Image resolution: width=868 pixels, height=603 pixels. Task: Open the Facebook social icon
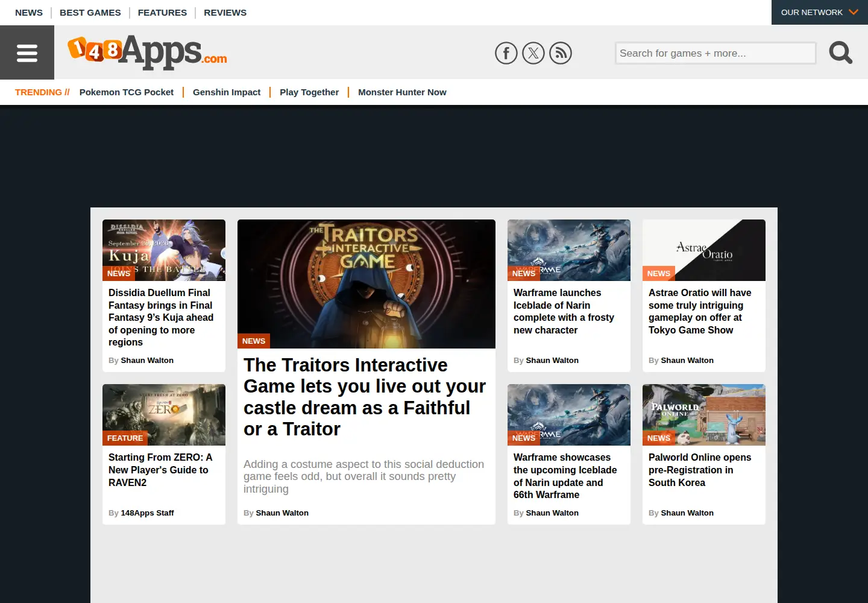[x=506, y=53]
